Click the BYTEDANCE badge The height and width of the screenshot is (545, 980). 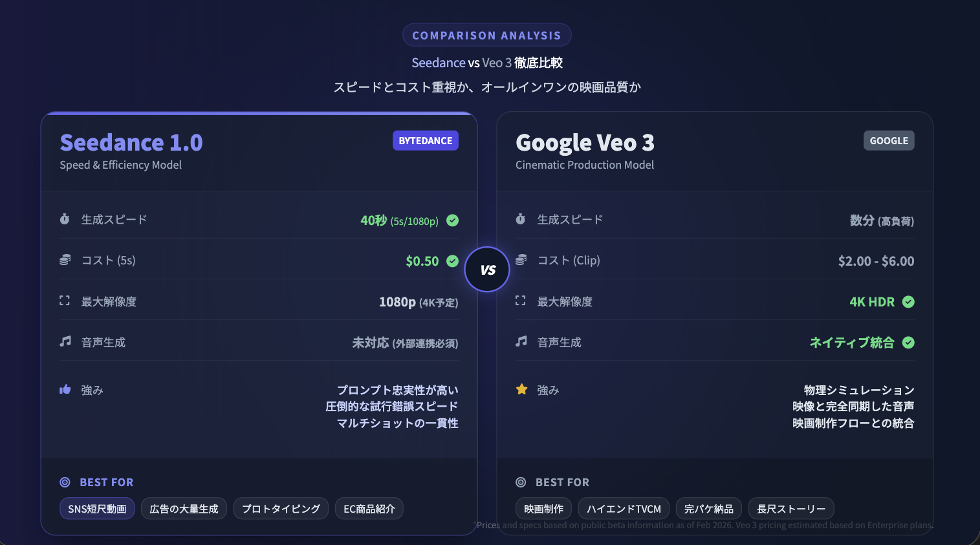425,141
